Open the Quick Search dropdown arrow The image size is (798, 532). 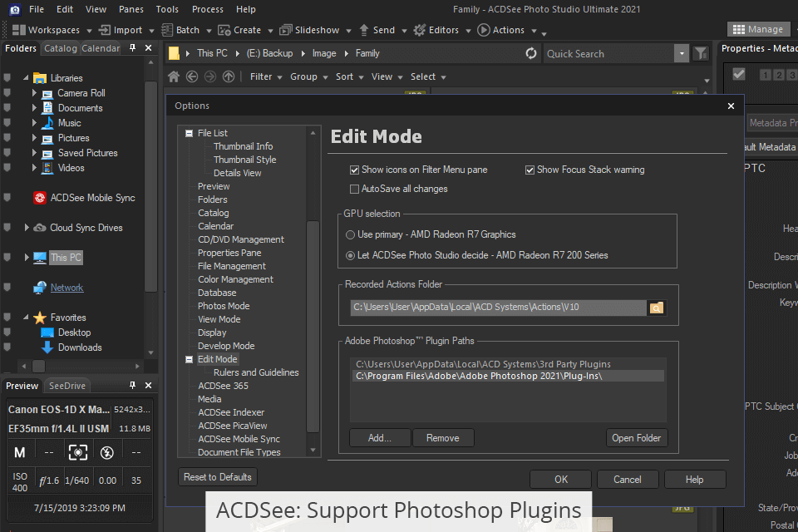point(682,53)
